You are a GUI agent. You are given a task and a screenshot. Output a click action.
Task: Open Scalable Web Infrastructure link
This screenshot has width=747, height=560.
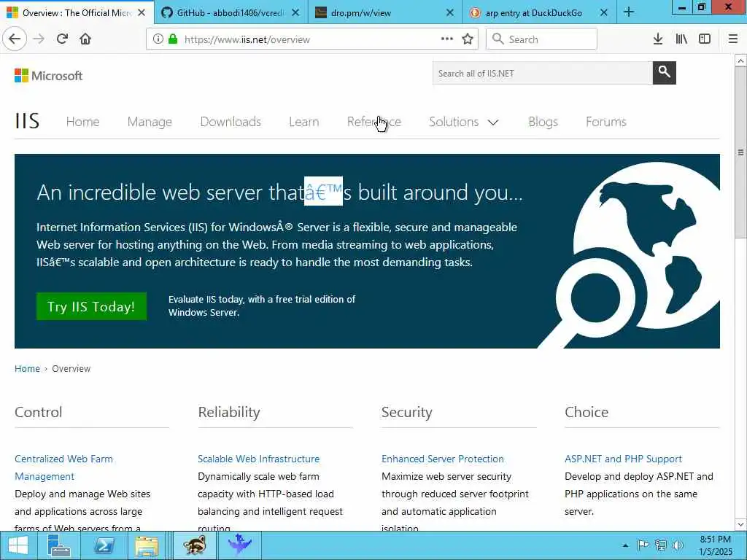pyautogui.click(x=259, y=459)
